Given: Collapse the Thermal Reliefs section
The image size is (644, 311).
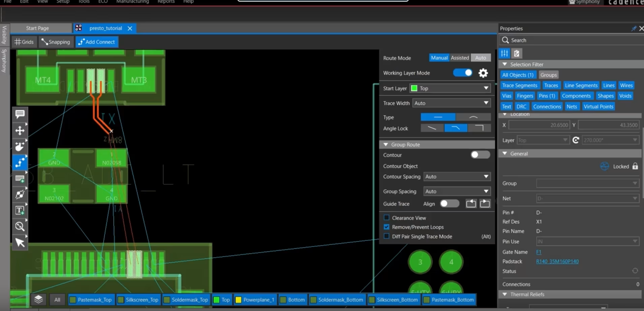Looking at the screenshot, I should click(504, 294).
